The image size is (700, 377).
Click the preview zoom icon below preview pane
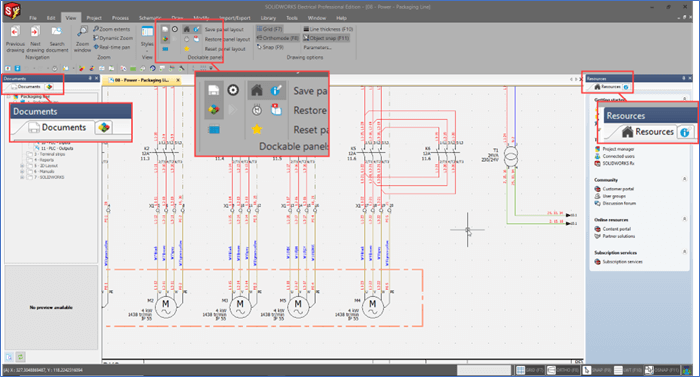(x=9, y=356)
